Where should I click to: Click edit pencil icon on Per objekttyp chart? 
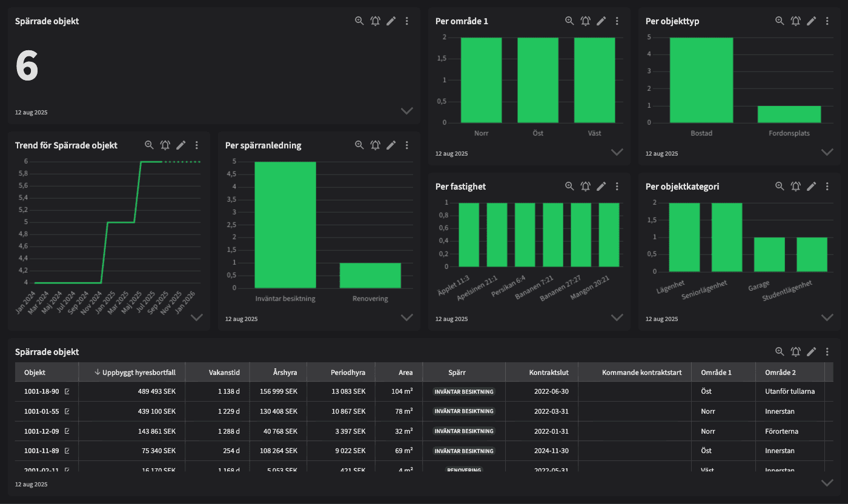(811, 21)
